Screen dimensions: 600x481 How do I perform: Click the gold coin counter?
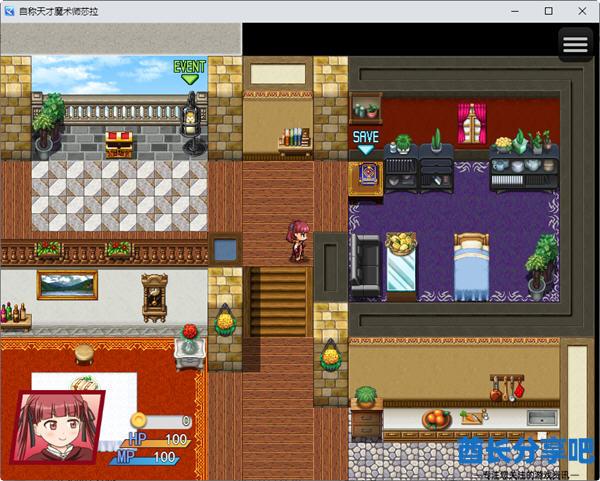click(161, 421)
